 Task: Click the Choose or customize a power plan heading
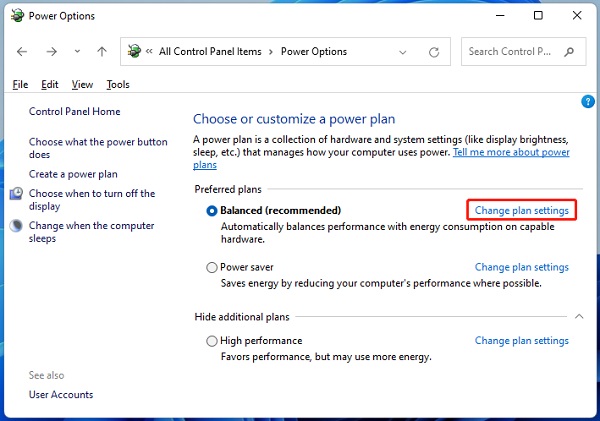pyautogui.click(x=294, y=119)
